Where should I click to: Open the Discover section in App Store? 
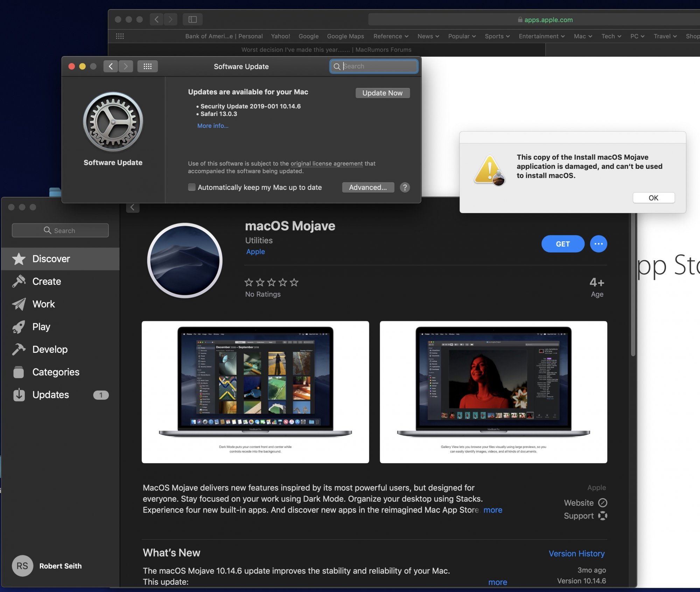61,259
